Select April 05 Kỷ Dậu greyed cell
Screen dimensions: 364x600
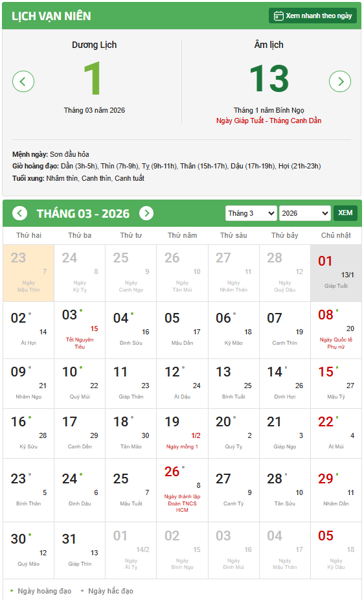(336, 551)
